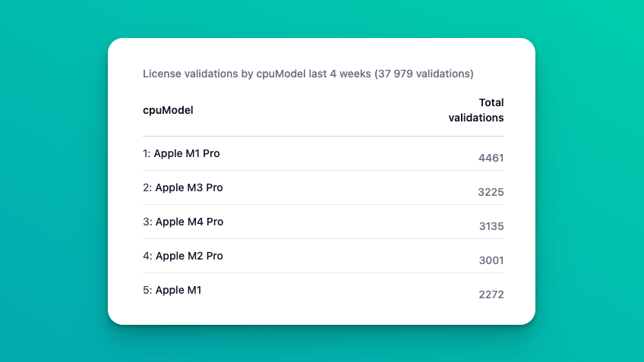Select the Apple M2 Pro row label
The image size is (644, 362).
[x=189, y=256]
